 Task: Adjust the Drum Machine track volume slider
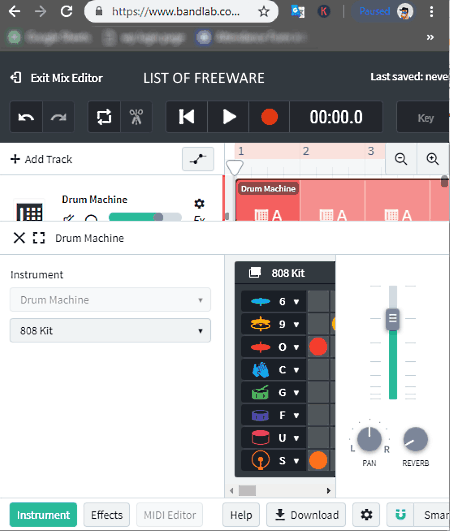(145, 217)
